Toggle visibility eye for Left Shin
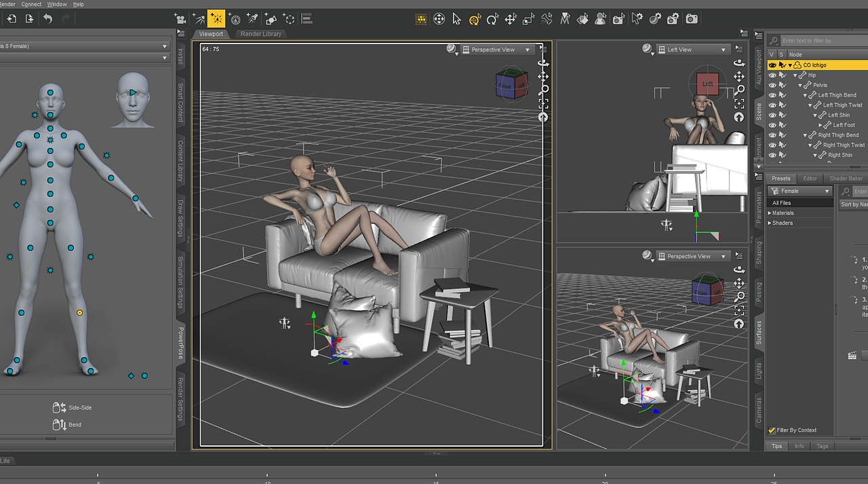The image size is (868, 484). (772, 115)
